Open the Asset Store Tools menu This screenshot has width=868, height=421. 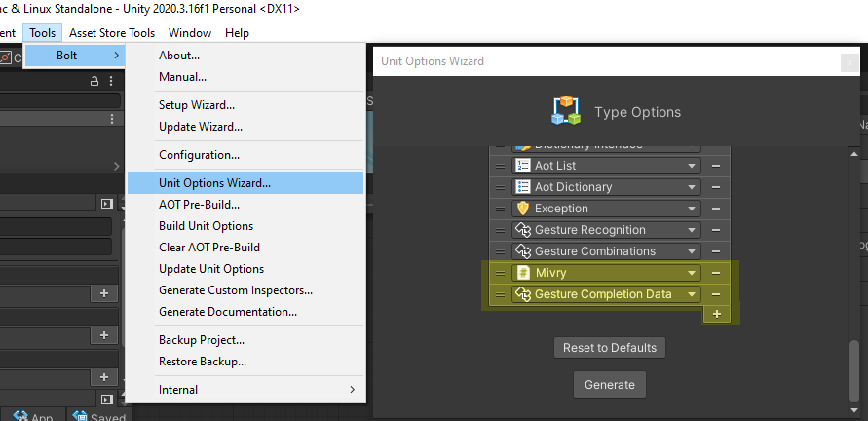112,33
